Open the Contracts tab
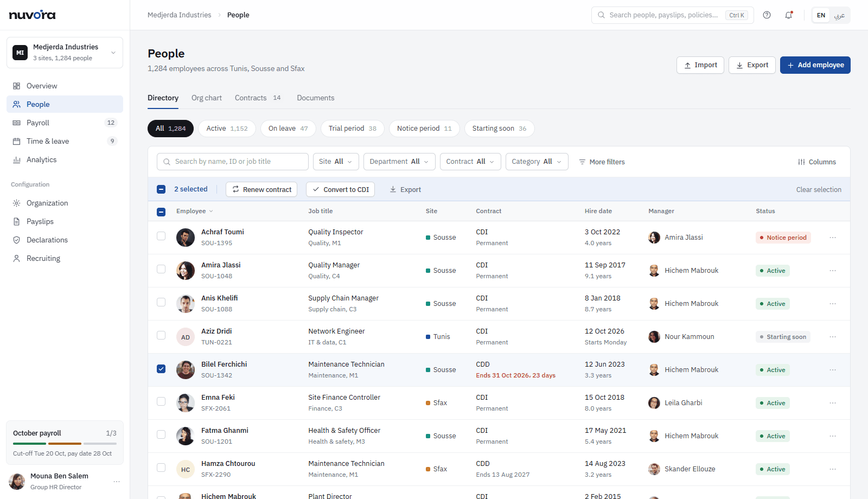Viewport: 868px width, 499px height. [x=258, y=98]
